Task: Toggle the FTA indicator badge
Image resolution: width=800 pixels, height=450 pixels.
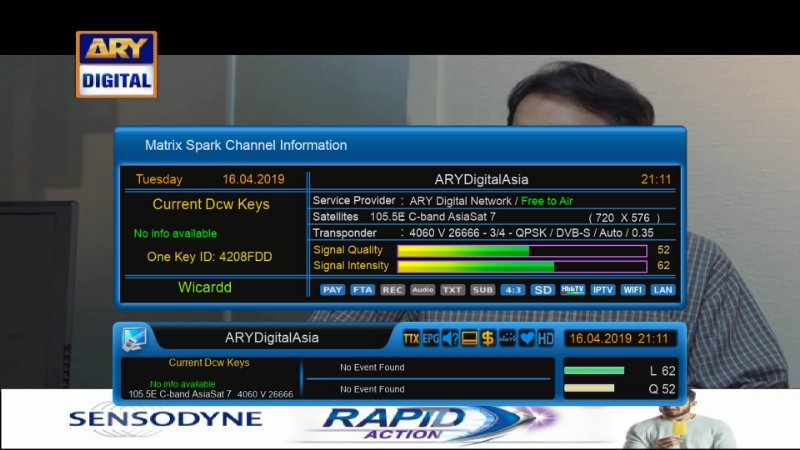Action: [362, 290]
